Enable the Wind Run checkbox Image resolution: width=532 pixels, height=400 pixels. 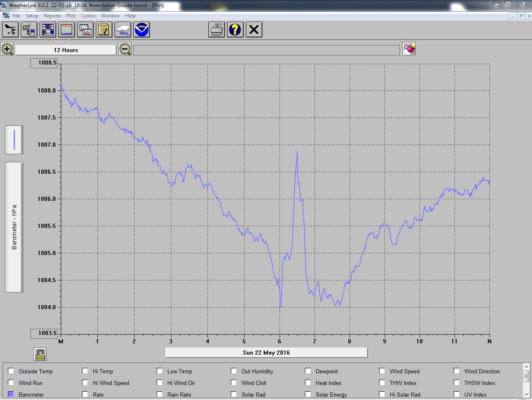11,382
